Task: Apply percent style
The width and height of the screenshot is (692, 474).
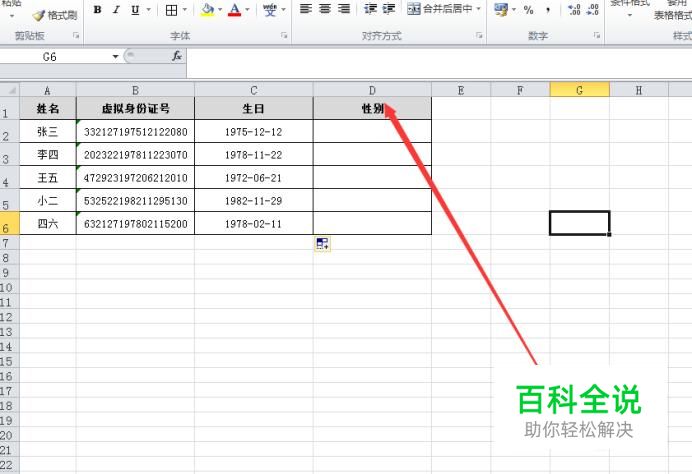Action: tap(529, 9)
